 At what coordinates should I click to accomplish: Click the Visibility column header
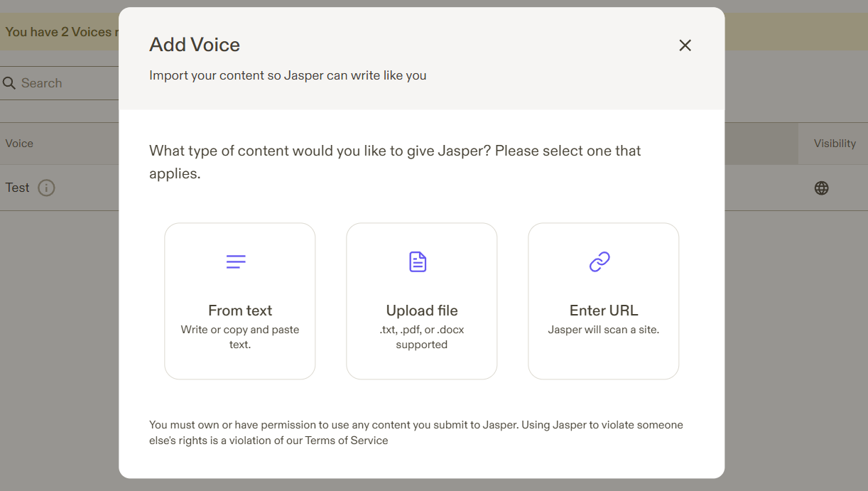pyautogui.click(x=835, y=144)
